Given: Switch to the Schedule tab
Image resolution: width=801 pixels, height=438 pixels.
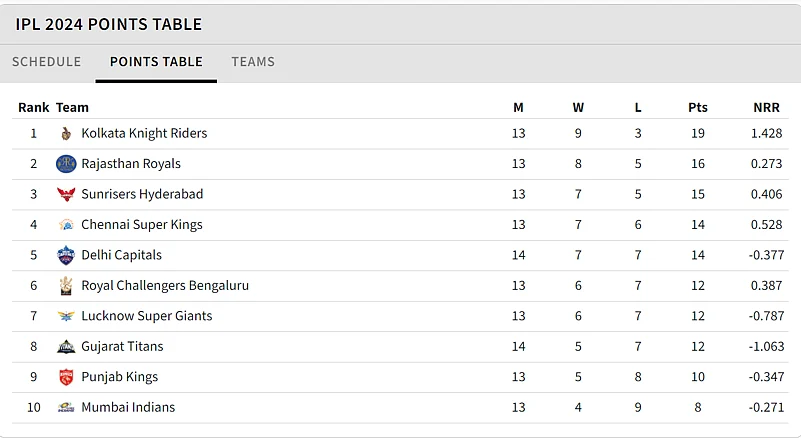Looking at the screenshot, I should point(46,62).
